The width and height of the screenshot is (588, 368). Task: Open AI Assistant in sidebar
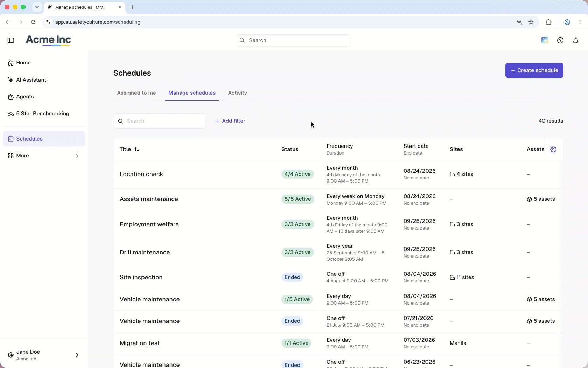pyautogui.click(x=44, y=80)
